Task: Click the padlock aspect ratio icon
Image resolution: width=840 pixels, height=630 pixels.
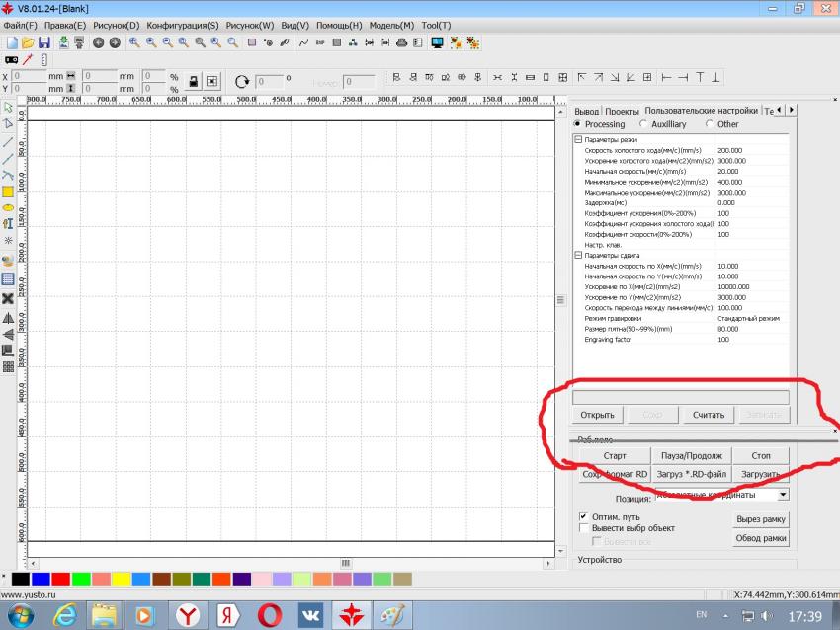Action: [194, 81]
